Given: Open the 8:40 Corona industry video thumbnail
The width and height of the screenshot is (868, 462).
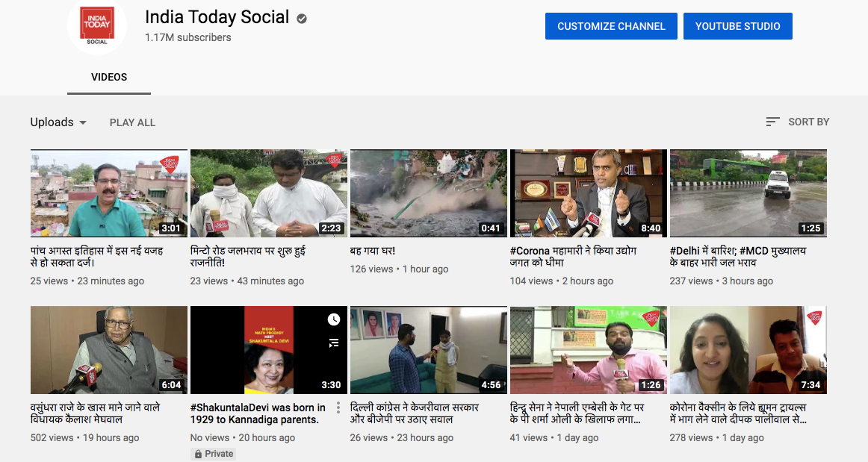Looking at the screenshot, I should [x=589, y=193].
